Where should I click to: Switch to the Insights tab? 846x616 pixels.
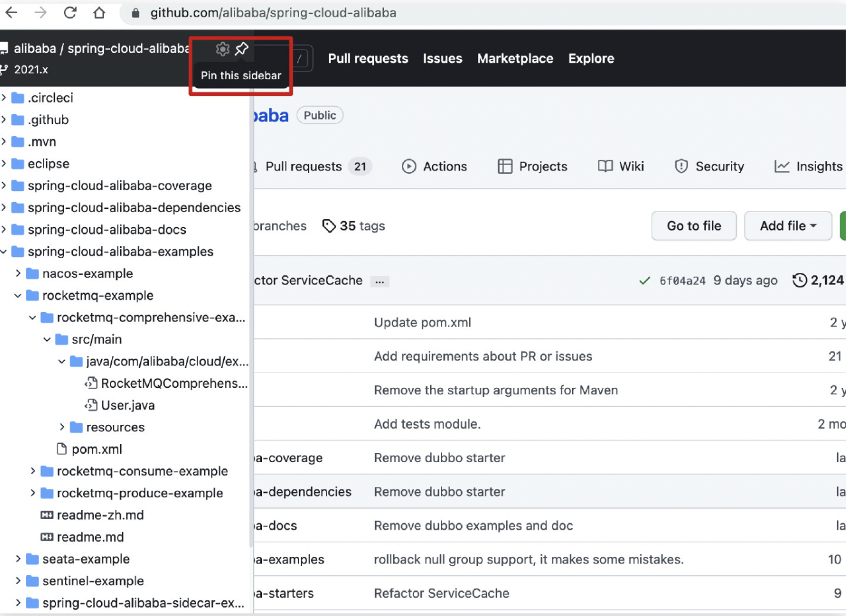pos(808,167)
